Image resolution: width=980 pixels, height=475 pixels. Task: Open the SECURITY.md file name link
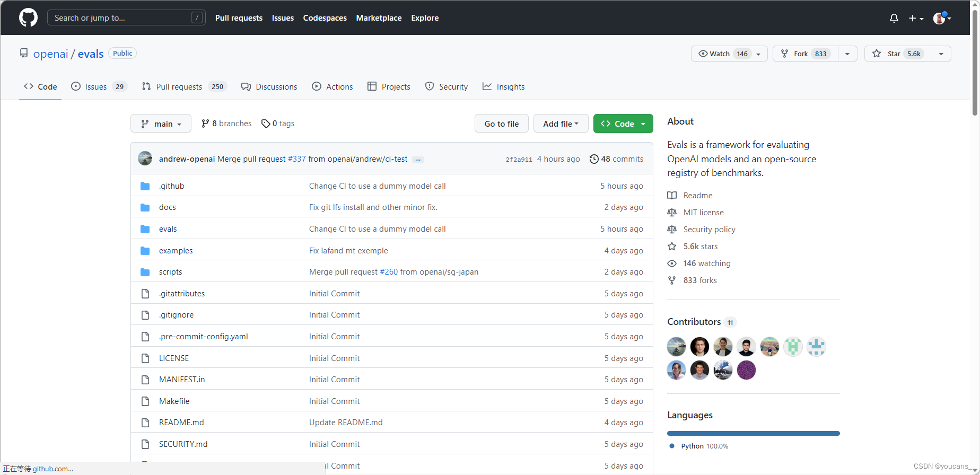tap(183, 444)
